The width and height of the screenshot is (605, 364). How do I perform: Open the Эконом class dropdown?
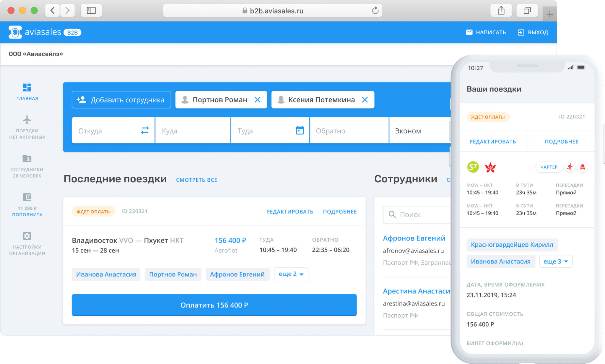pos(420,131)
